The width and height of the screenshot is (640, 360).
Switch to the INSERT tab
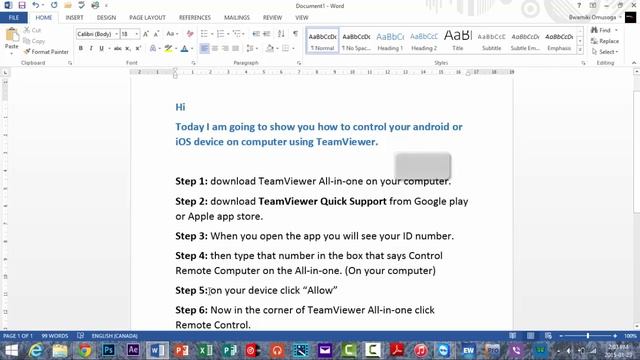(74, 18)
